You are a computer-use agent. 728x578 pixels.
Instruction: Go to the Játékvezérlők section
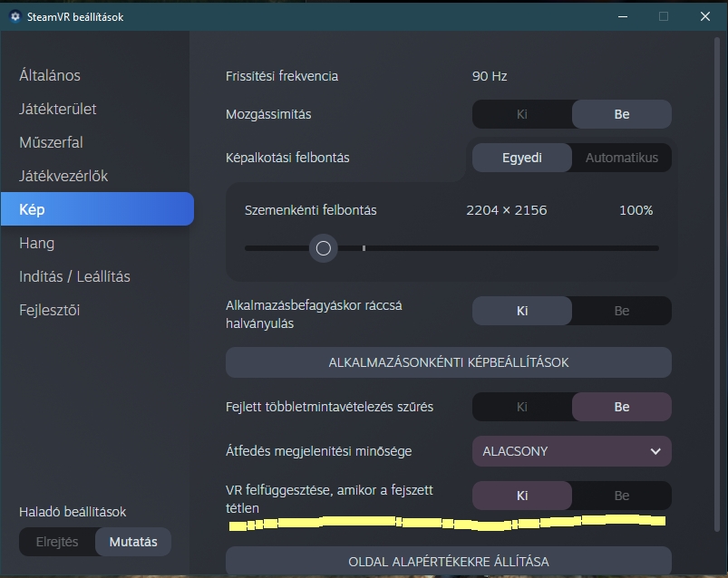click(x=63, y=176)
